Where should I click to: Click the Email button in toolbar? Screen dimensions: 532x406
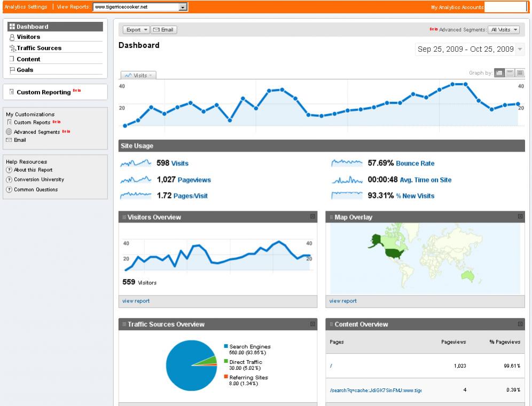pos(163,30)
